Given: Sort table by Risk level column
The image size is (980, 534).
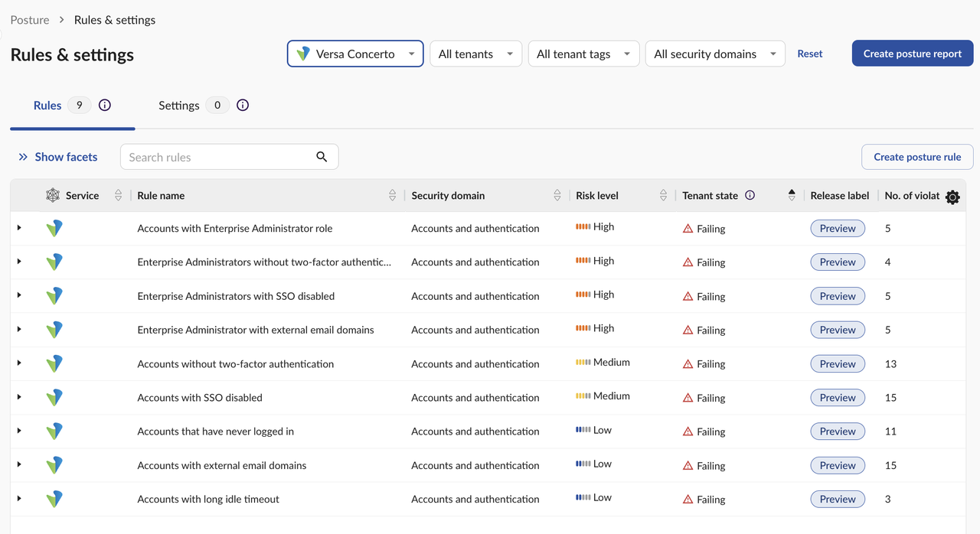Looking at the screenshot, I should coord(663,196).
